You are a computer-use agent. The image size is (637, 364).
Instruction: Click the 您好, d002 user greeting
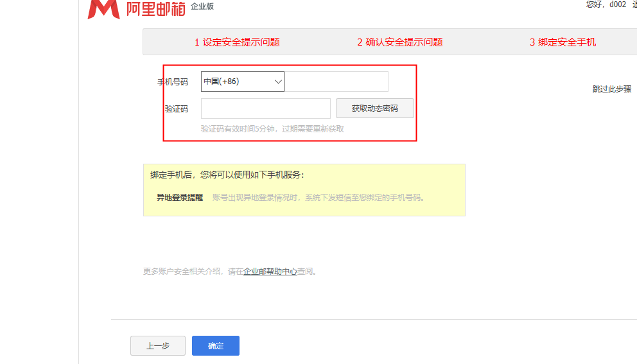606,4
